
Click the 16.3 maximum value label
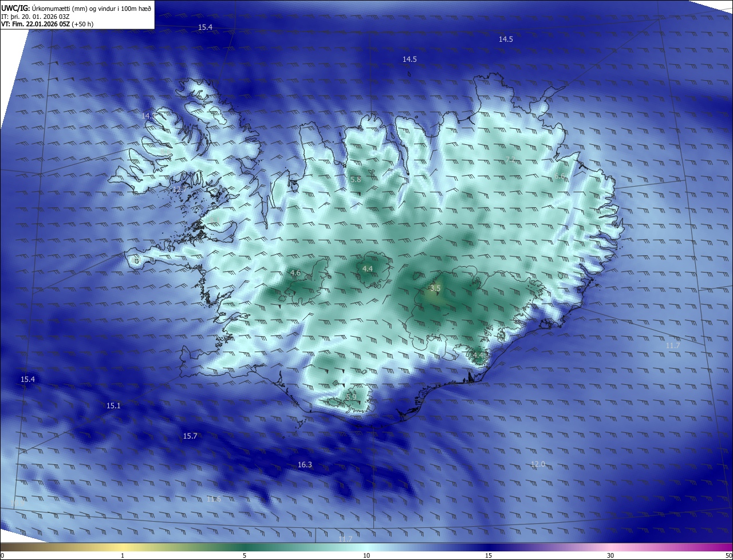click(x=305, y=464)
